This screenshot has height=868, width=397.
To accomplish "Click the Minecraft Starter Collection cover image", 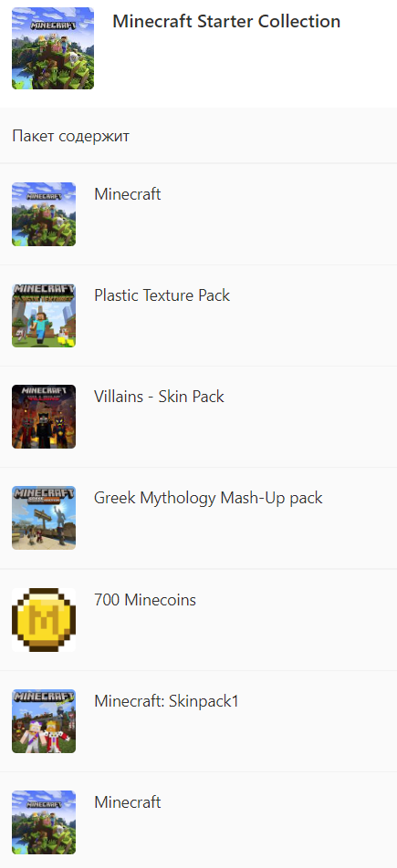I will coord(53,48).
